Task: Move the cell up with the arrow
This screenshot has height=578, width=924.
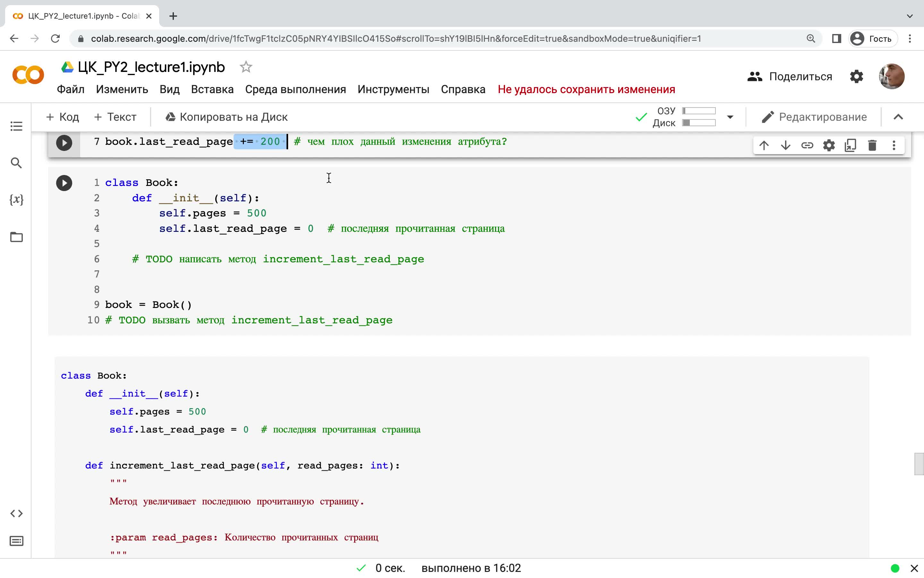Action: 764,145
